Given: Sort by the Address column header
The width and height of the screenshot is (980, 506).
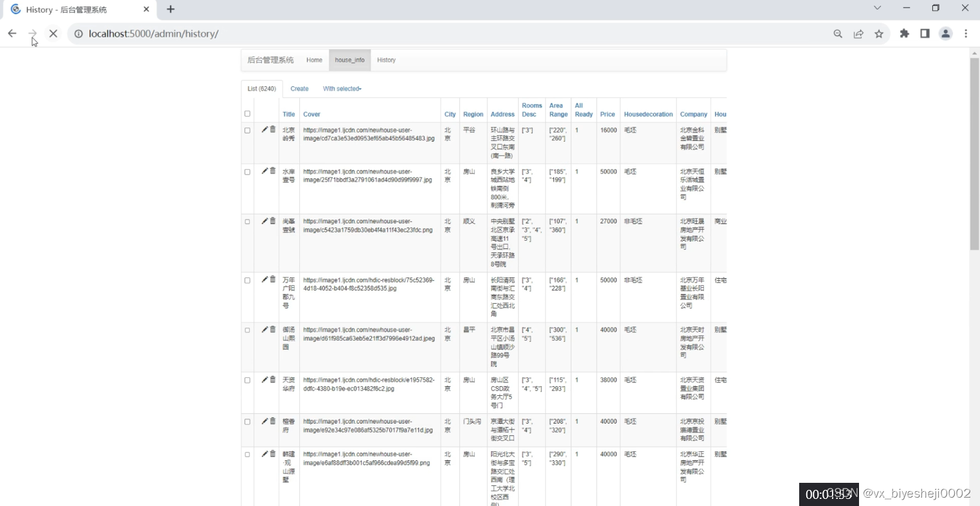Looking at the screenshot, I should click(x=503, y=114).
